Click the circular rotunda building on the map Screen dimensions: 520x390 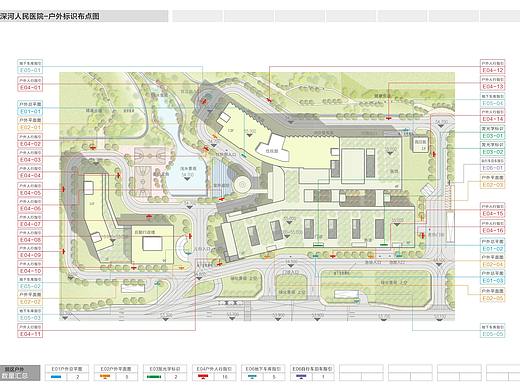point(242,184)
